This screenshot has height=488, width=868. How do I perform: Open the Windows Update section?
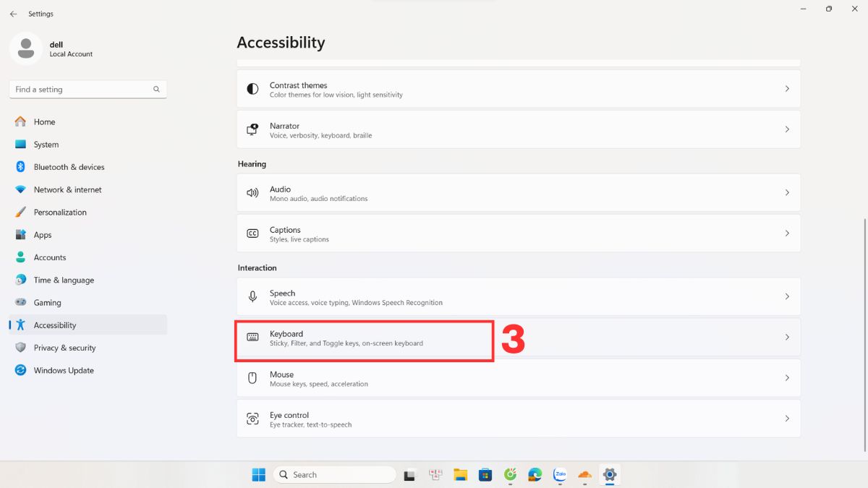[x=64, y=370]
